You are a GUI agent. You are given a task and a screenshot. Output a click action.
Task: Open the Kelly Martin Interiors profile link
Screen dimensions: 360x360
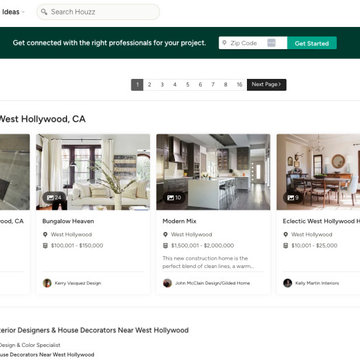tap(317, 283)
